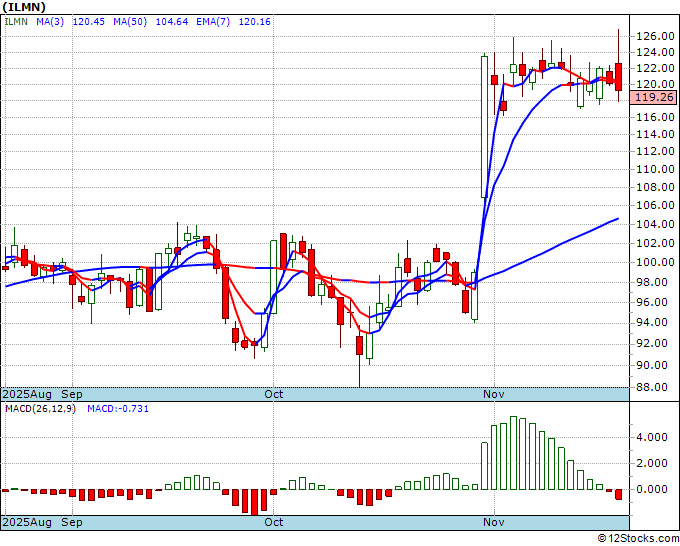Screen dimensions: 680x546
Task: Click the Oct label on price chart axis
Action: (x=274, y=394)
